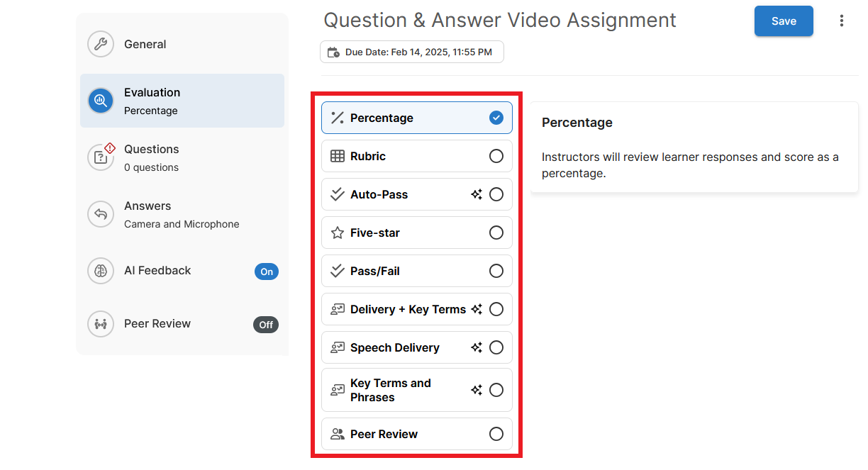Click the Questions icon with warning badge
This screenshot has height=470, width=868.
click(x=101, y=157)
